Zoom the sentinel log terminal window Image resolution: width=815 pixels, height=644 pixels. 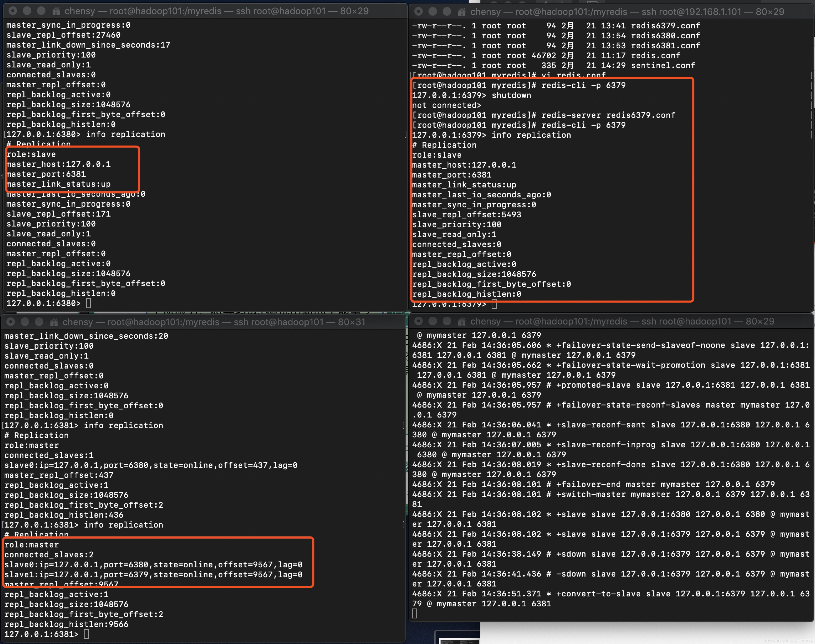447,321
